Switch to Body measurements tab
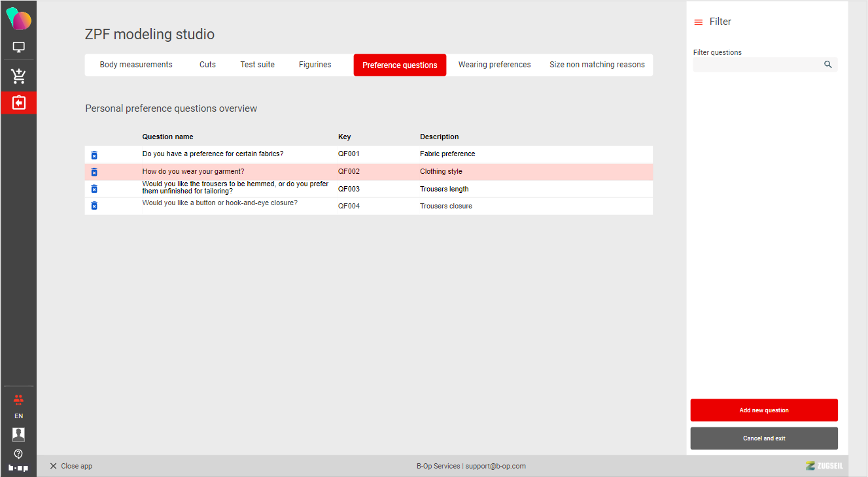Image resolution: width=868 pixels, height=477 pixels. point(136,65)
